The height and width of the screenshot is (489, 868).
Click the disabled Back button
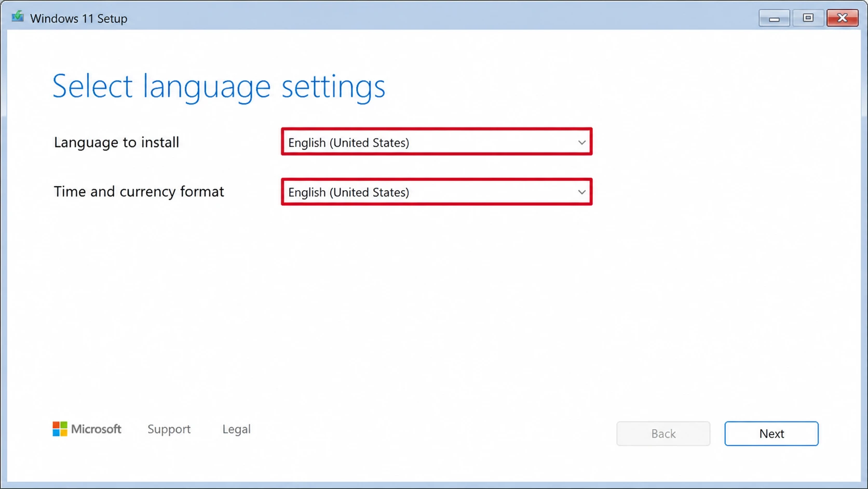[663, 433]
